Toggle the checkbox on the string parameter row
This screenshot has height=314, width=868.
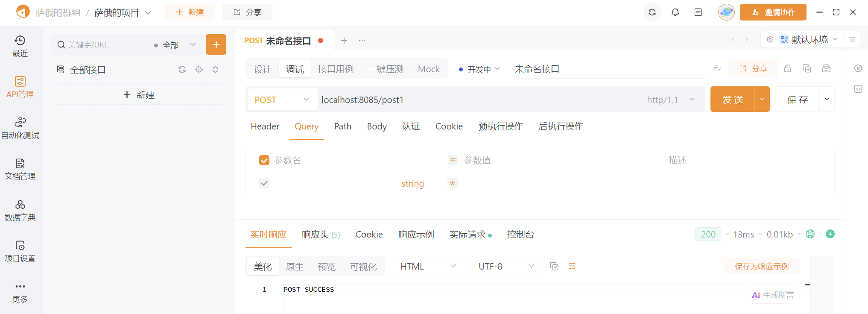(x=264, y=183)
